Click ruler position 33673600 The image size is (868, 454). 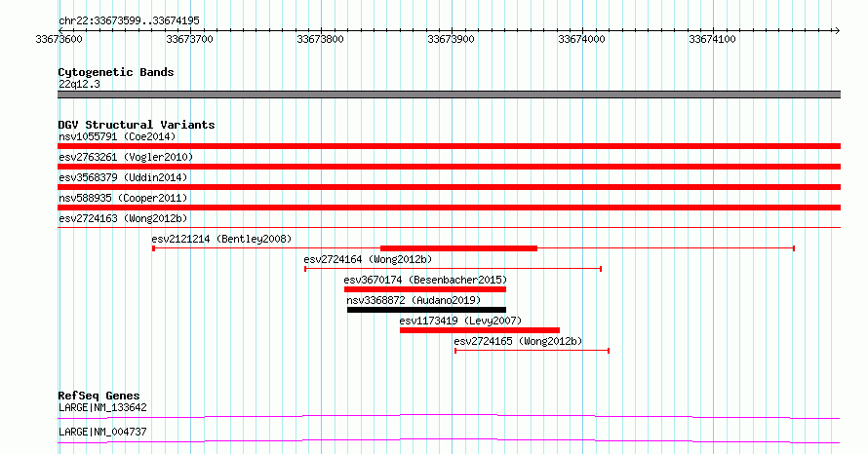[59, 39]
